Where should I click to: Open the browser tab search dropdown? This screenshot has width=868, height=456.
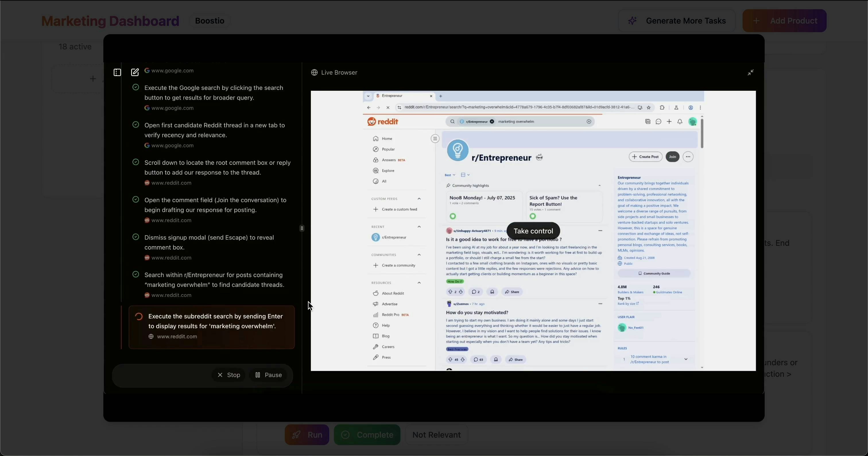[368, 96]
